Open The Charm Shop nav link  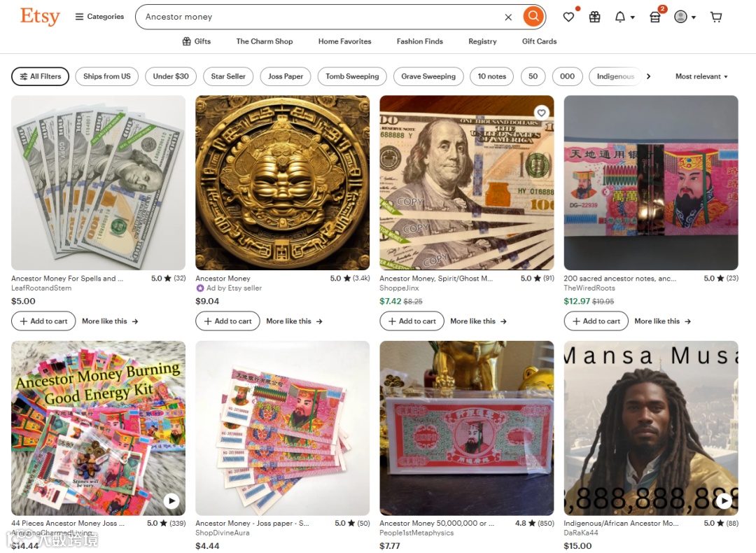tap(264, 41)
